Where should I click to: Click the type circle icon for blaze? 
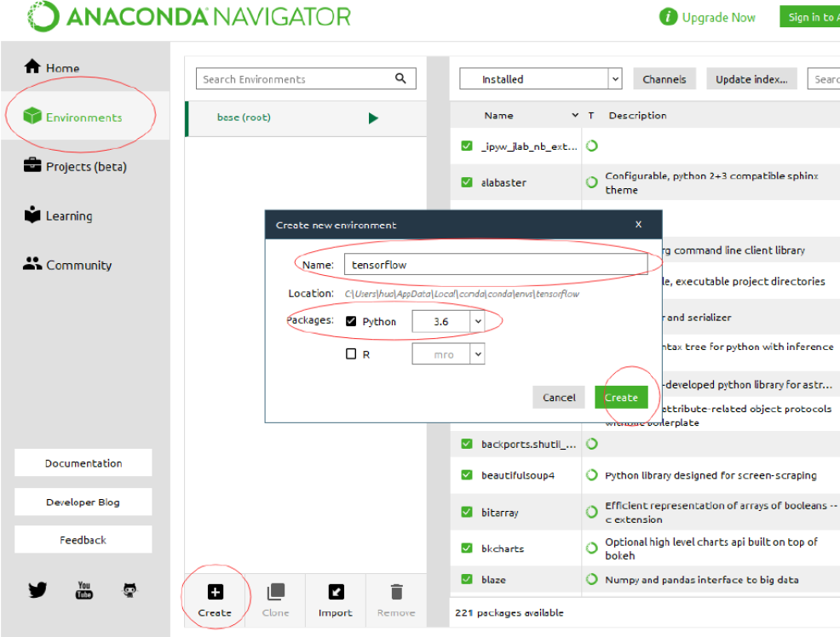point(591,579)
